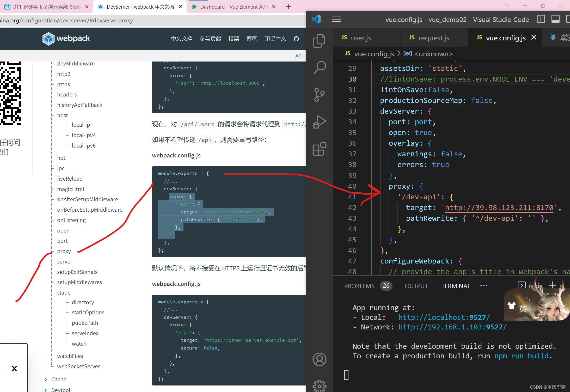Click the proxy link in docs sidebar
Viewport: 570px width, 392px height.
coord(64,251)
